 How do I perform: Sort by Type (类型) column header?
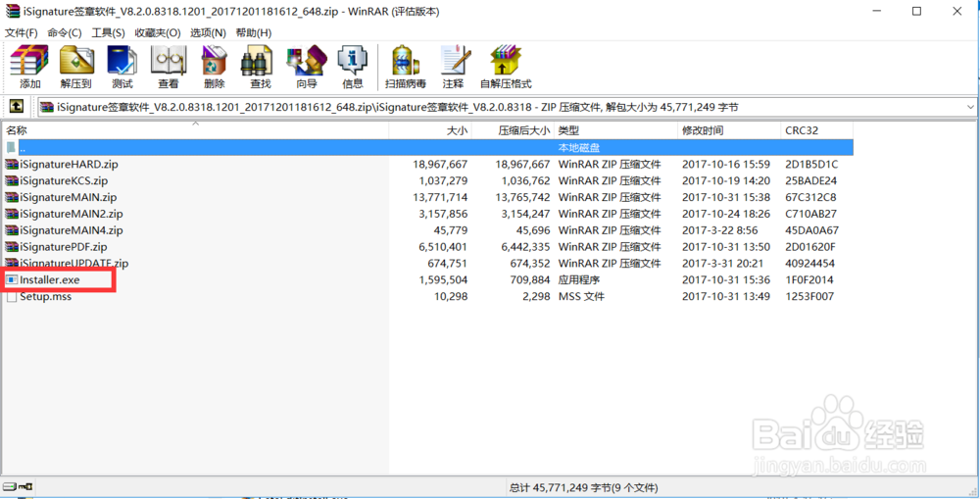click(615, 130)
